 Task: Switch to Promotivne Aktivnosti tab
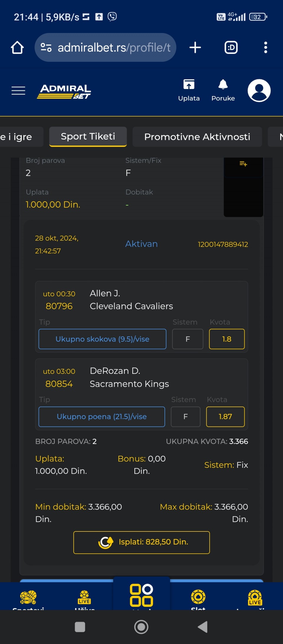(x=197, y=137)
